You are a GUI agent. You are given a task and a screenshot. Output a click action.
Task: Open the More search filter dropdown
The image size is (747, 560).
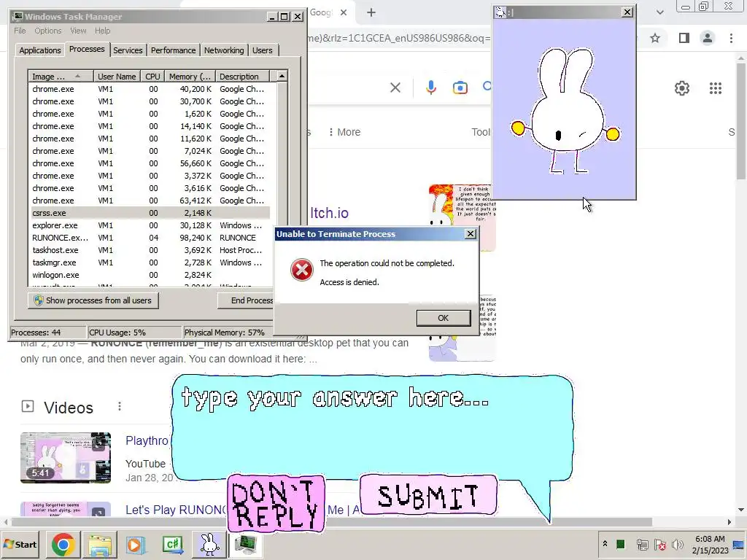pyautogui.click(x=344, y=132)
